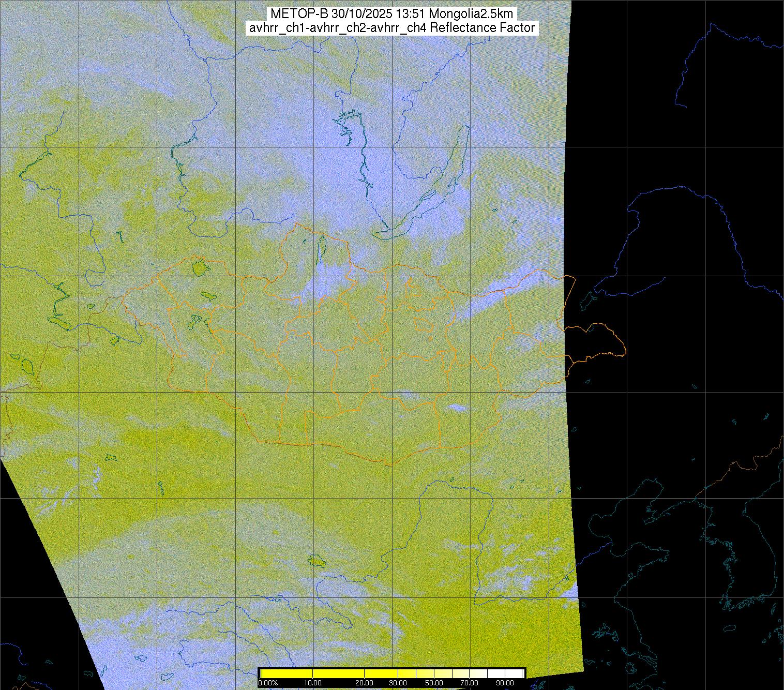The image size is (784, 690).
Task: Click the "0.00%" colorbar label
Action: [267, 683]
